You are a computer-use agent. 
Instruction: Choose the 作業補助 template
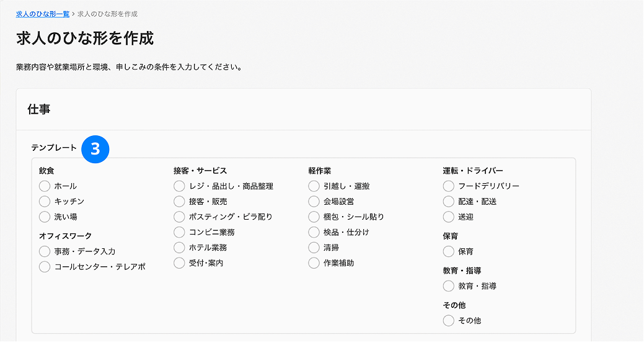click(314, 263)
